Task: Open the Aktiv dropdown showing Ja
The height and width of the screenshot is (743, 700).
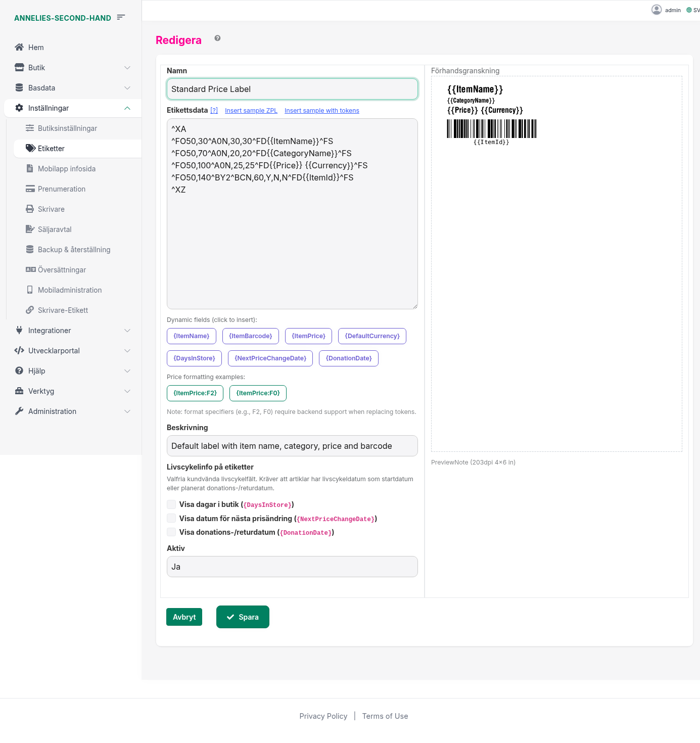Action: [292, 567]
